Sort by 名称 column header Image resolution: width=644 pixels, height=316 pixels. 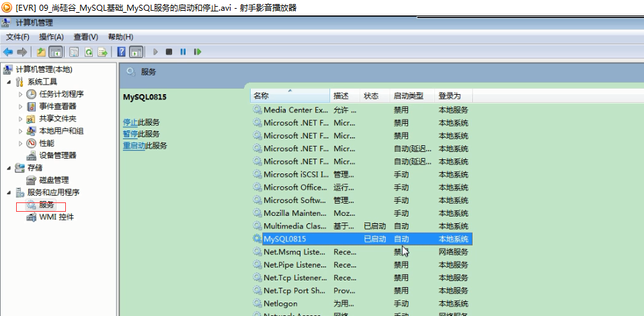(x=290, y=95)
